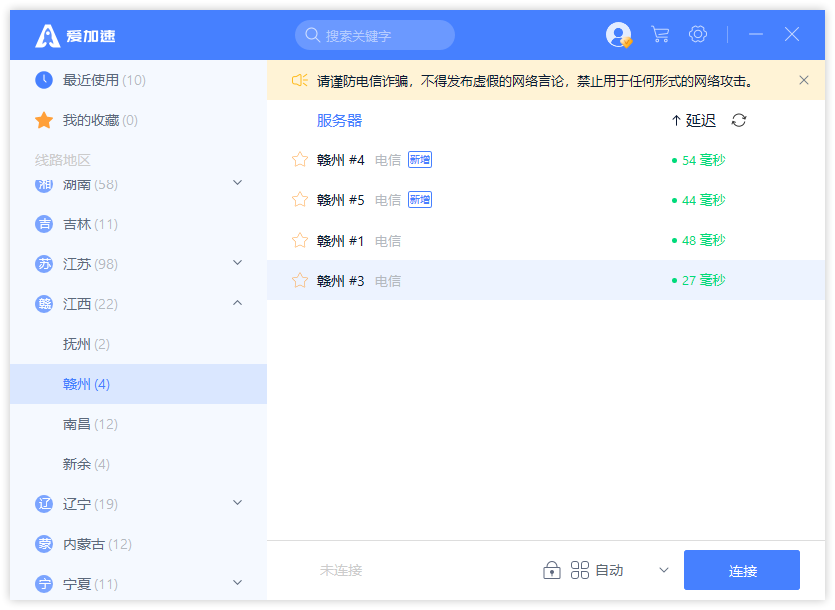Open settings via the gear icon
835x610 pixels.
point(698,35)
